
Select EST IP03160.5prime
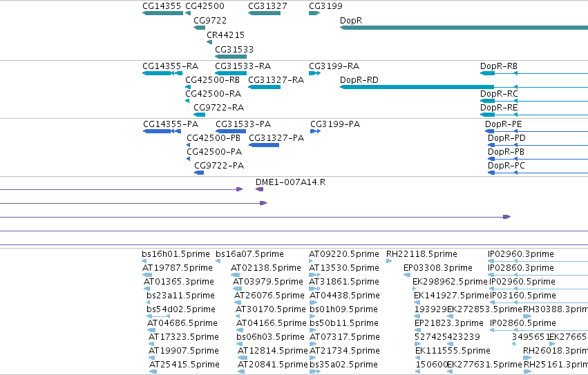pyautogui.click(x=539, y=303)
